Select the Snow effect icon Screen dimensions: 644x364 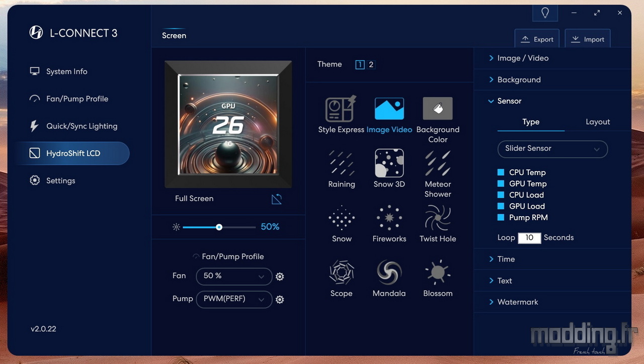[x=342, y=218]
